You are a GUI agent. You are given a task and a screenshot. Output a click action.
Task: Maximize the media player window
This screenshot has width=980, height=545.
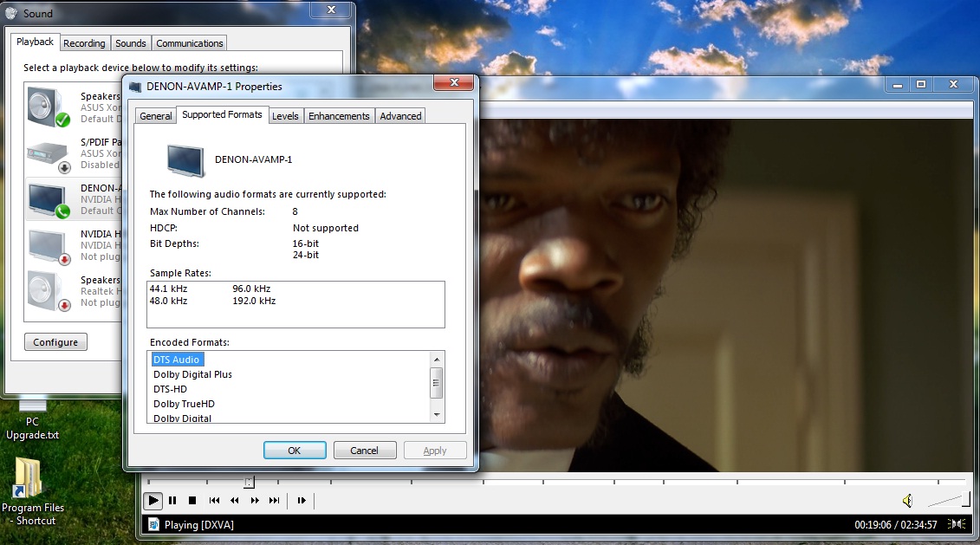920,84
